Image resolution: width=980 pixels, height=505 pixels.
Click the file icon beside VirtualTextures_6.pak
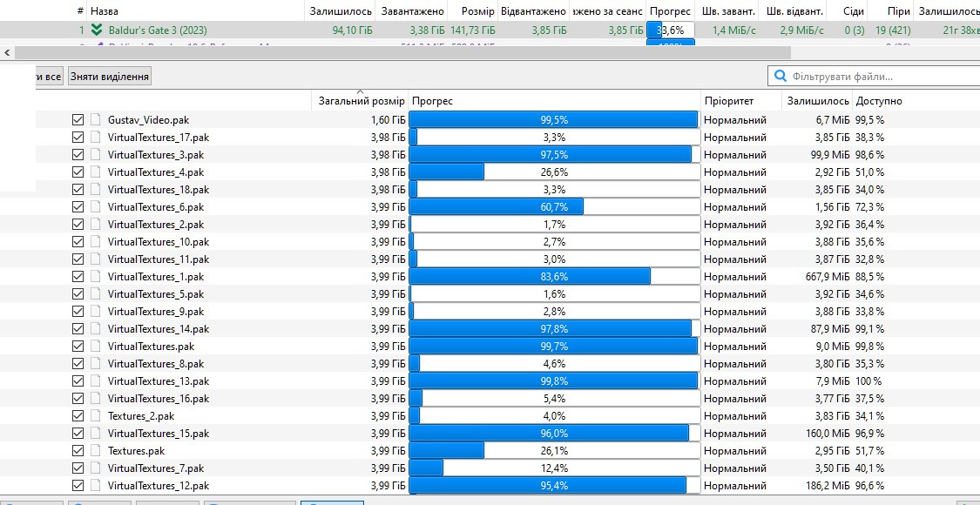pos(96,207)
